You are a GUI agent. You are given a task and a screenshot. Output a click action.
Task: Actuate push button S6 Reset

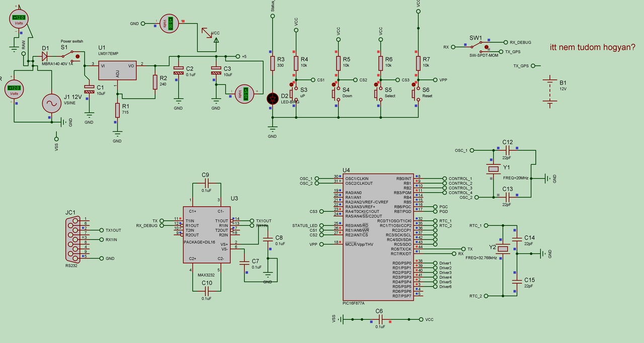click(413, 84)
